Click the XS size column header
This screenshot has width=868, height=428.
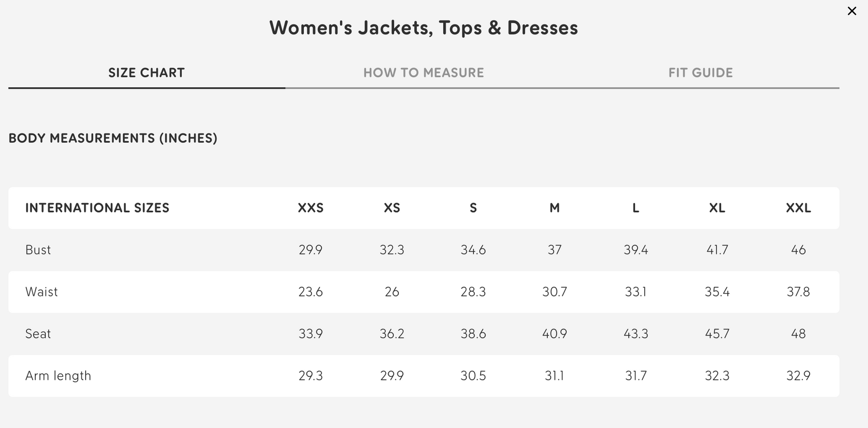[x=392, y=208]
